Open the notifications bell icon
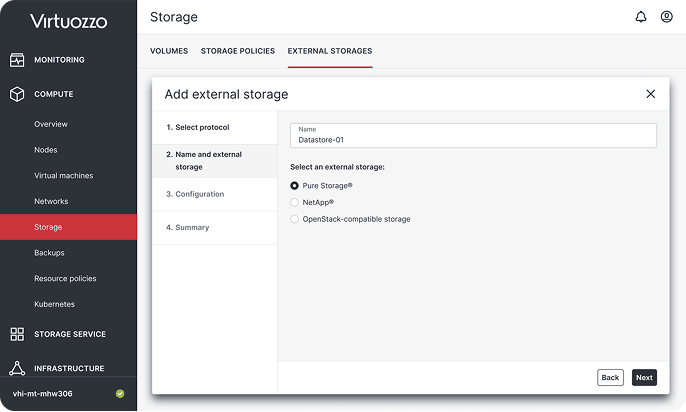 pos(640,17)
